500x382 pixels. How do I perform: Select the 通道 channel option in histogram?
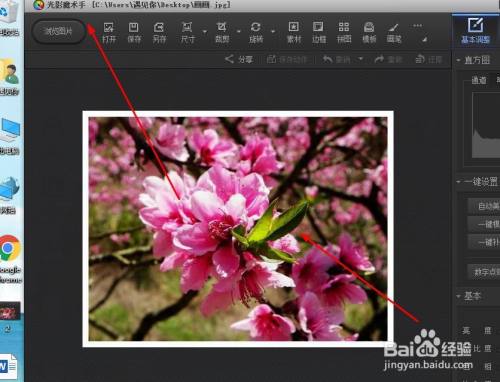(479, 80)
